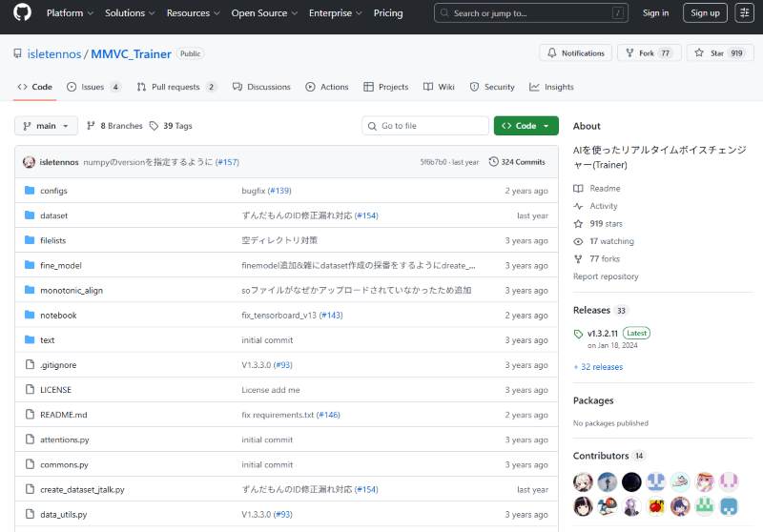
Task: Open the Projects tab
Action: pos(386,87)
